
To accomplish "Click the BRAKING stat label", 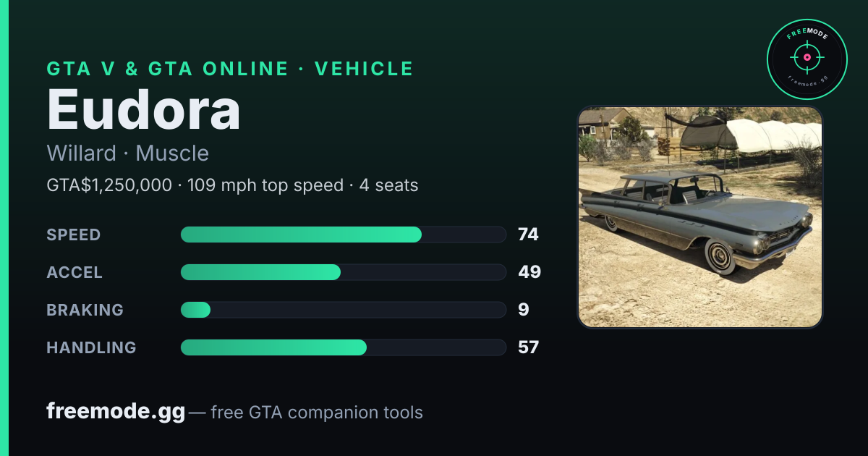I will click(85, 310).
